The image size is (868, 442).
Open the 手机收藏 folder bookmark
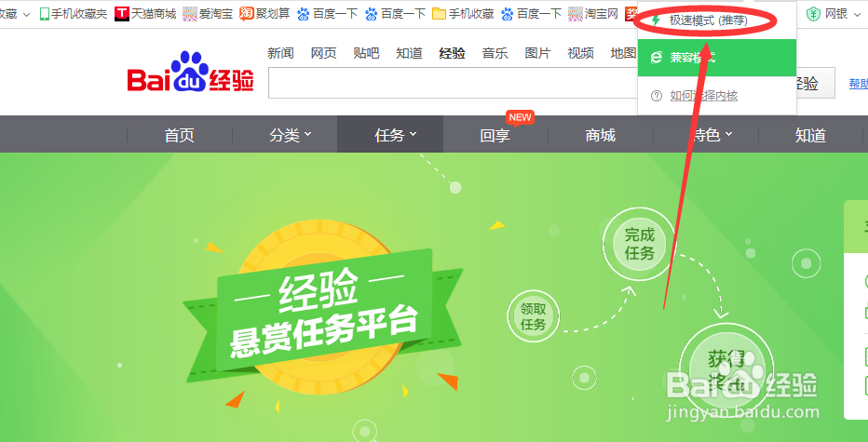[463, 14]
